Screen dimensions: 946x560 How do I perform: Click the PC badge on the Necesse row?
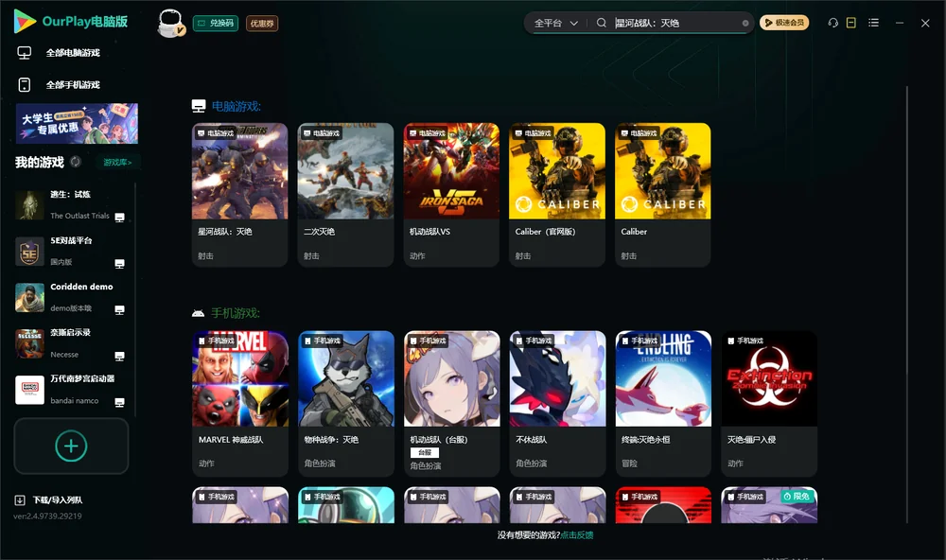click(120, 356)
